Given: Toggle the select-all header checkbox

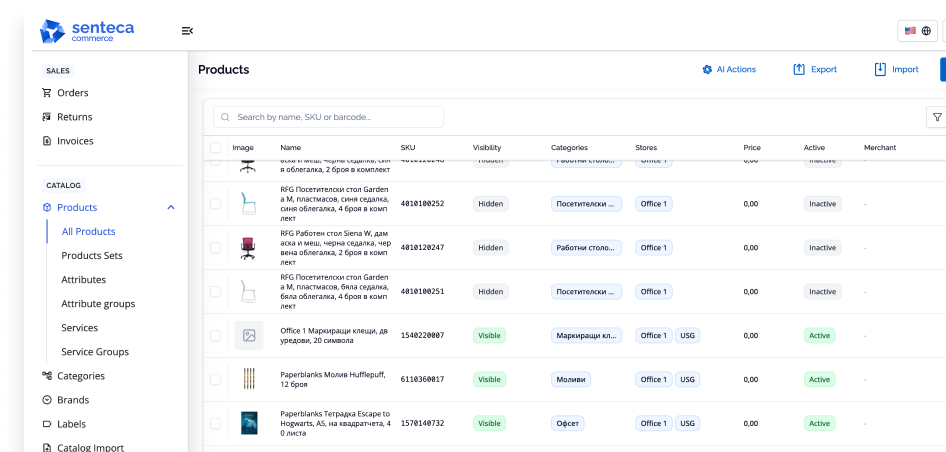Looking at the screenshot, I should pos(215,148).
